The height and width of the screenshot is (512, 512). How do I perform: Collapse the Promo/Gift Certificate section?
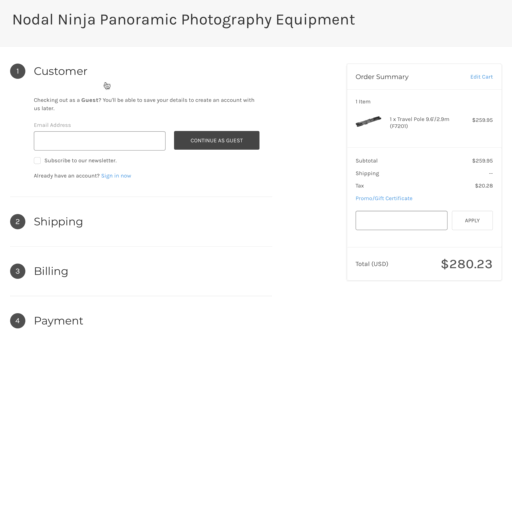pos(384,198)
